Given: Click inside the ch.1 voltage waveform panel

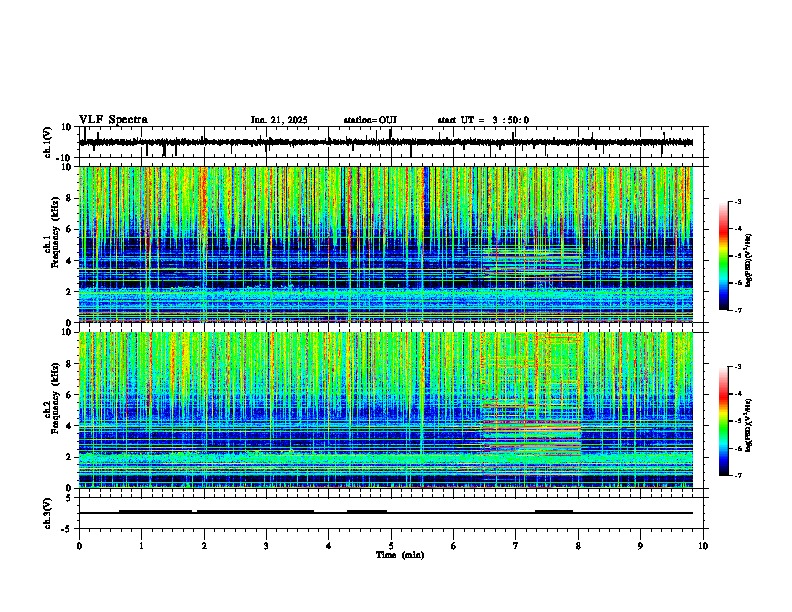Looking at the screenshot, I should pos(393,142).
